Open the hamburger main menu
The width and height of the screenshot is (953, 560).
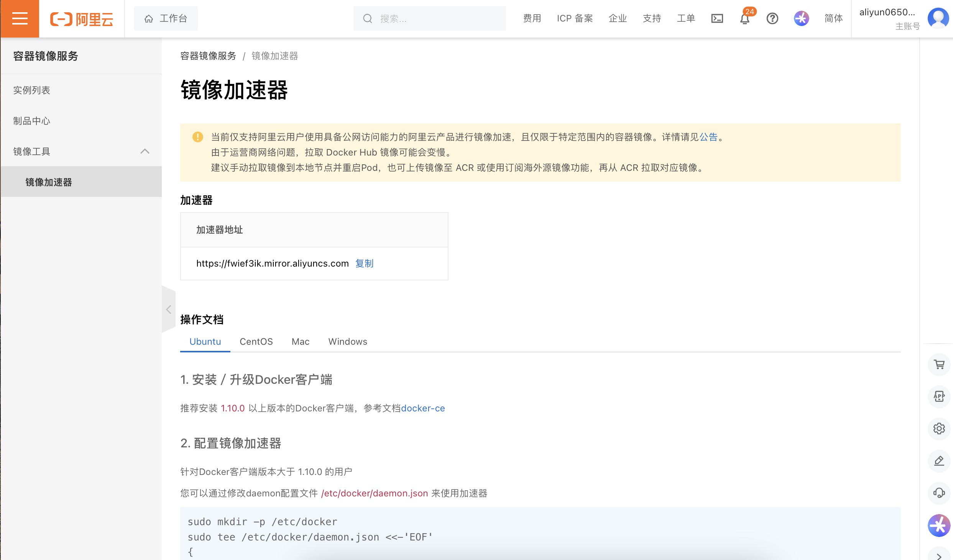click(20, 18)
